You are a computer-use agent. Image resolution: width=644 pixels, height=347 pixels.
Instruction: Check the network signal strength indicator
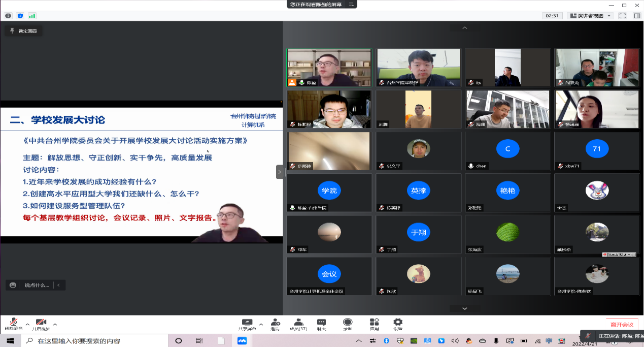click(x=32, y=16)
